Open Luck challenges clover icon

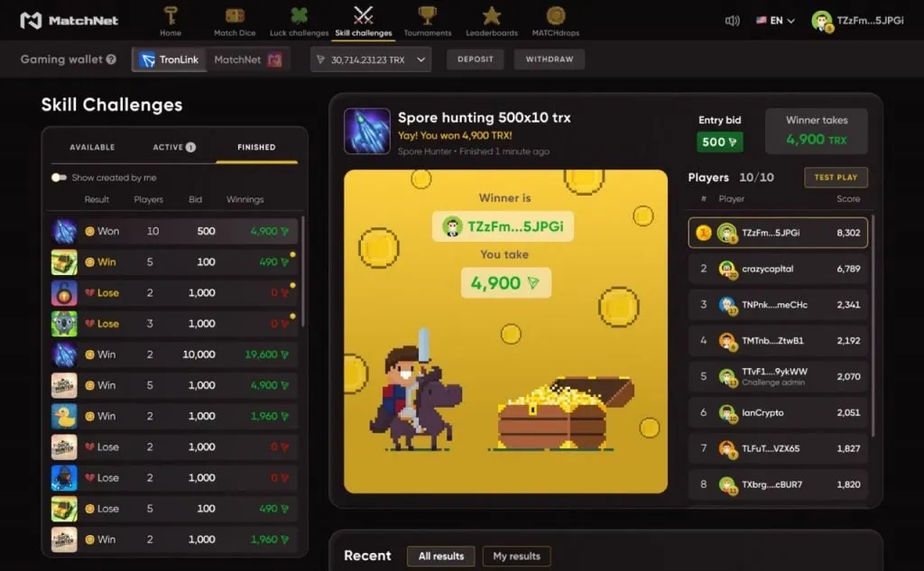[299, 16]
